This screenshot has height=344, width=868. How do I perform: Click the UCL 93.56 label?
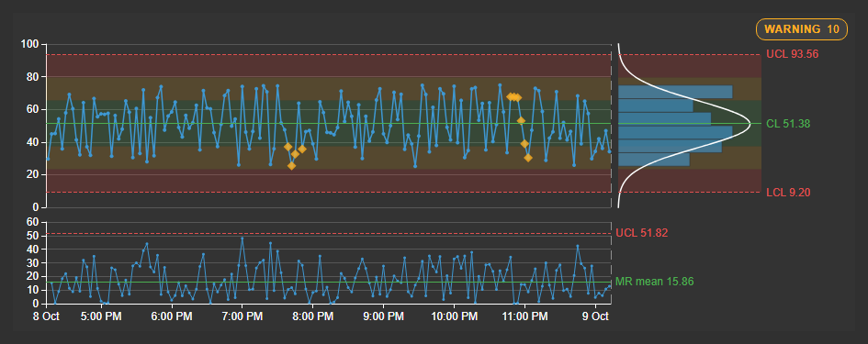[x=792, y=54]
